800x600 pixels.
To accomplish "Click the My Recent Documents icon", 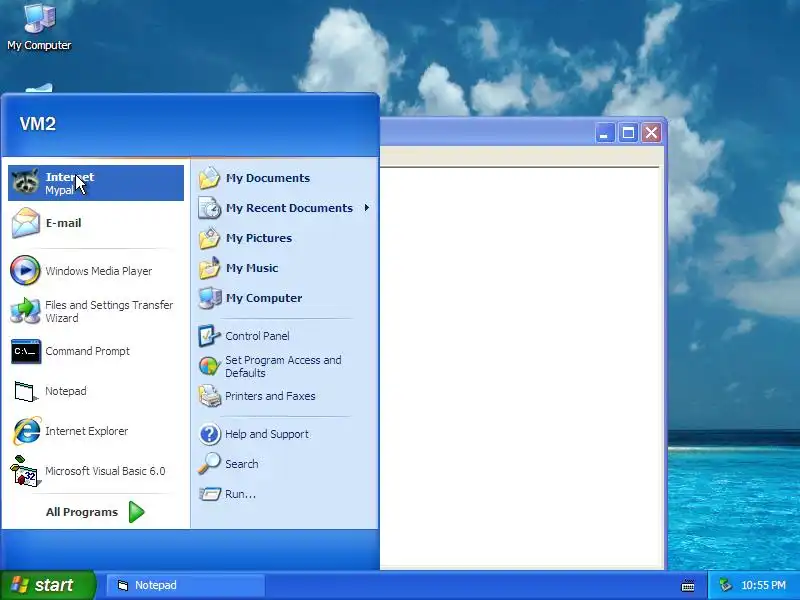I will click(209, 208).
